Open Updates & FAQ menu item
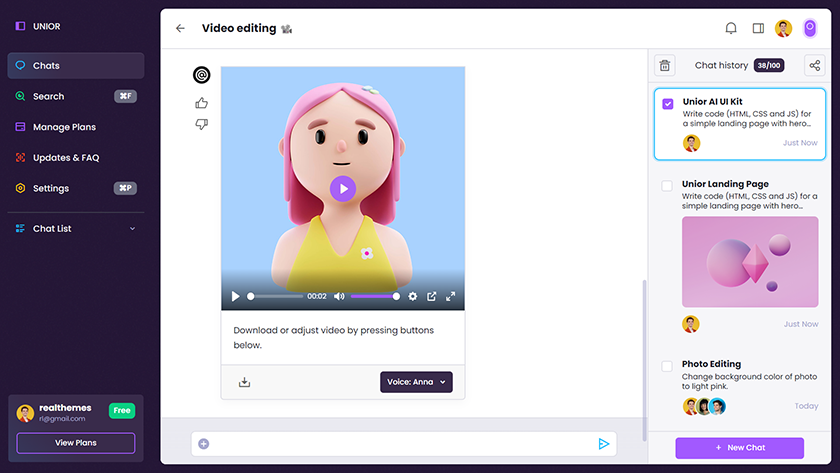 65,158
